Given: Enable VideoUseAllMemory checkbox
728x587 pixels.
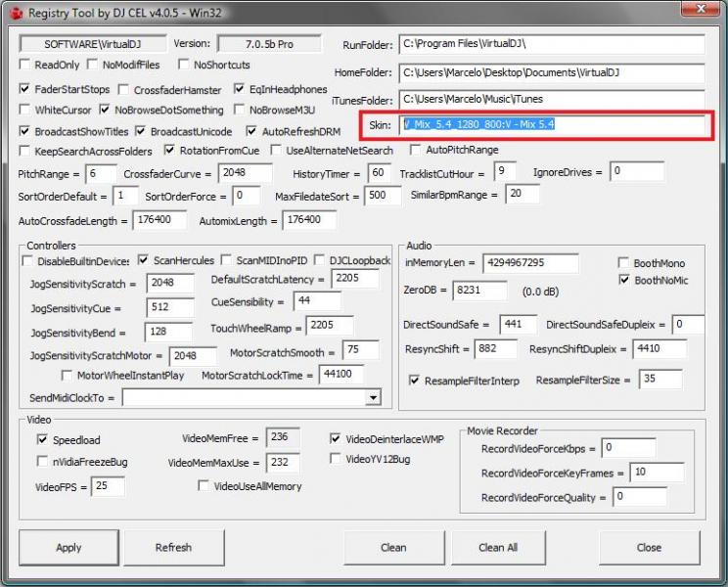Looking at the screenshot, I should tap(203, 485).
